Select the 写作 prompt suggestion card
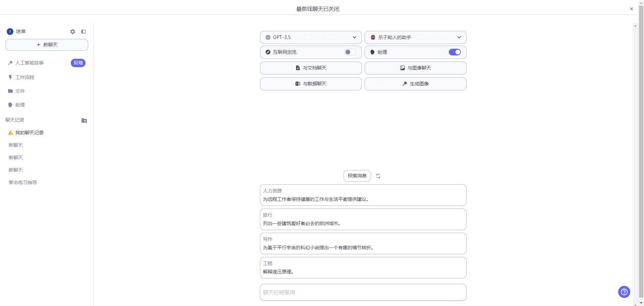Viewport: 644px width, 306px height. (363, 244)
